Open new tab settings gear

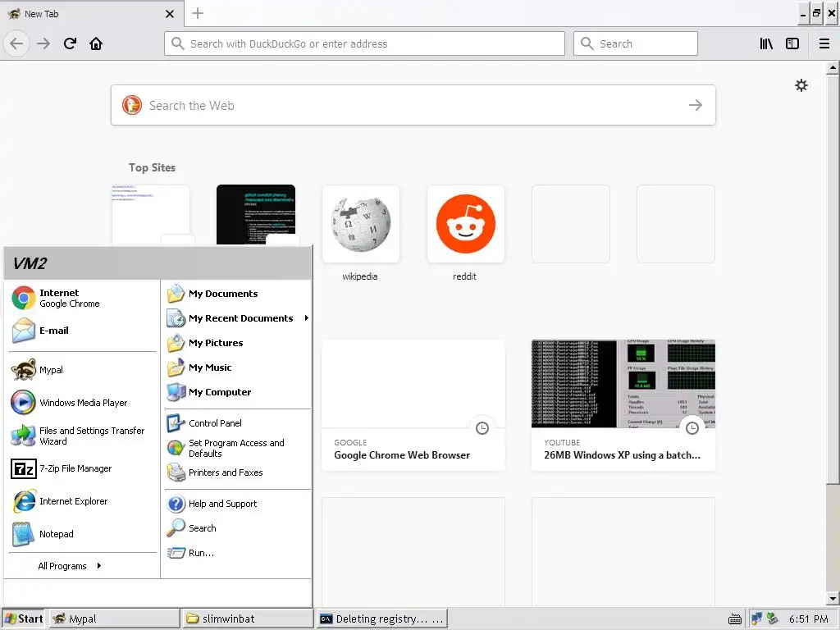pos(801,85)
